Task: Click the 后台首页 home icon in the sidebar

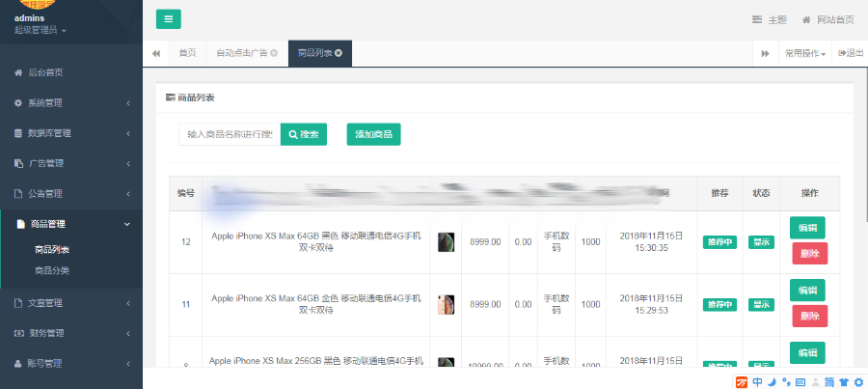Action: tap(17, 72)
